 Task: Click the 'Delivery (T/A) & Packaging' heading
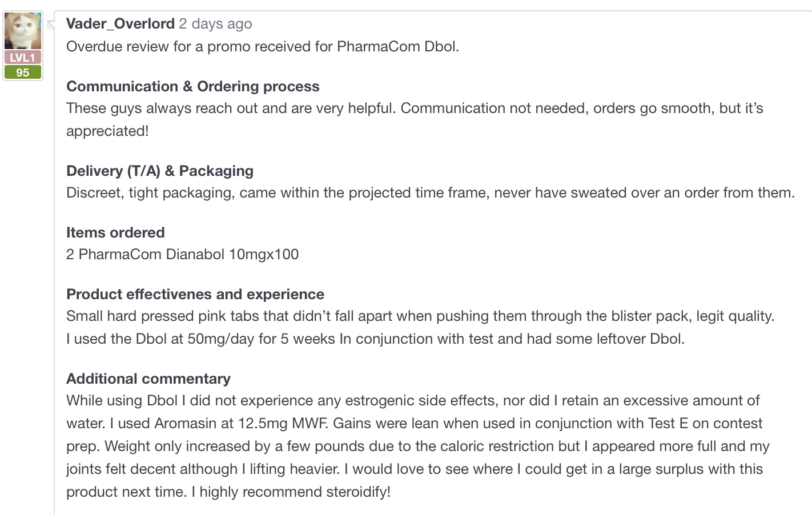[x=160, y=171]
